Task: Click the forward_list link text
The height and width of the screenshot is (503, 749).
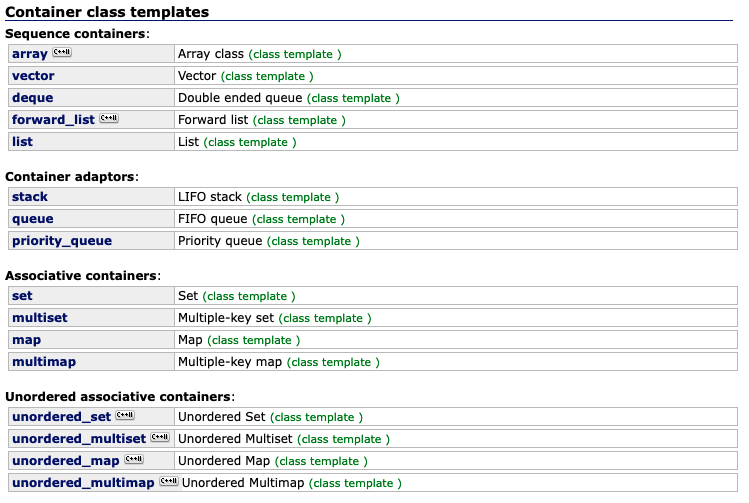Action: [x=54, y=120]
